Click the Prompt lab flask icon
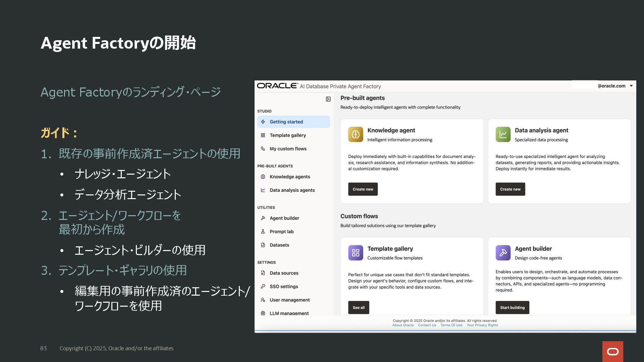 [263, 232]
